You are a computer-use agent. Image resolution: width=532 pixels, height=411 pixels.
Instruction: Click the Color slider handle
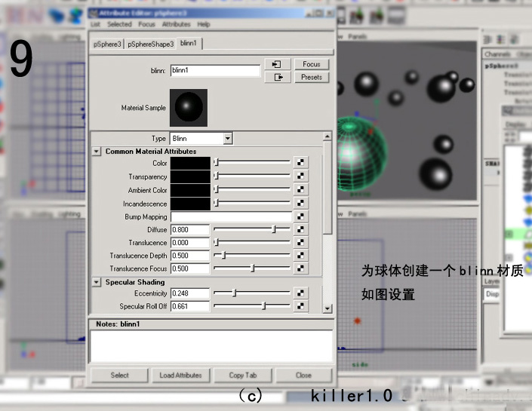[x=217, y=163]
